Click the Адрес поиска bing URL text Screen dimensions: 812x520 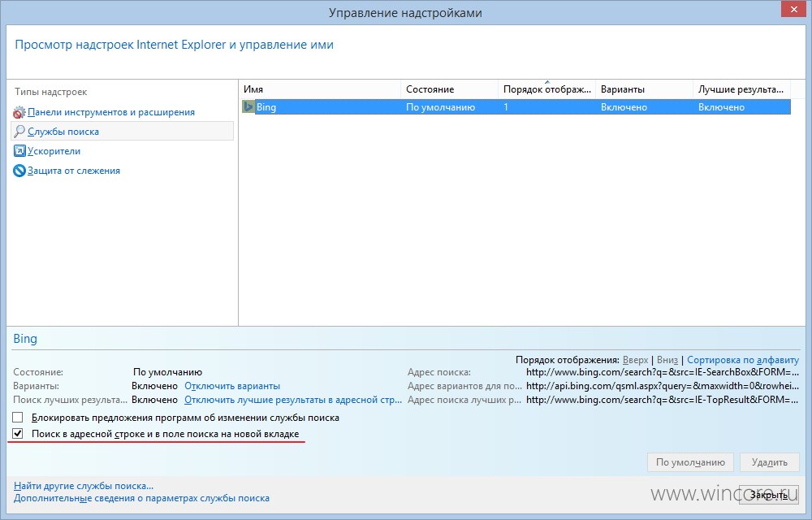point(663,372)
